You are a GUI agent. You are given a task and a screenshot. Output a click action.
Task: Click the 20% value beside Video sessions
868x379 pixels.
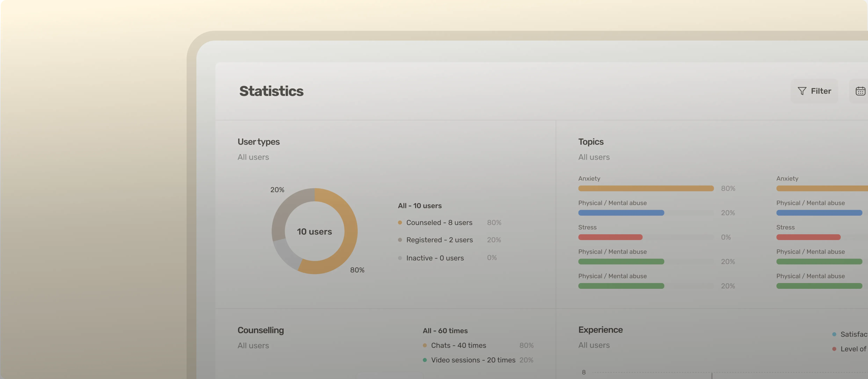[526, 360]
